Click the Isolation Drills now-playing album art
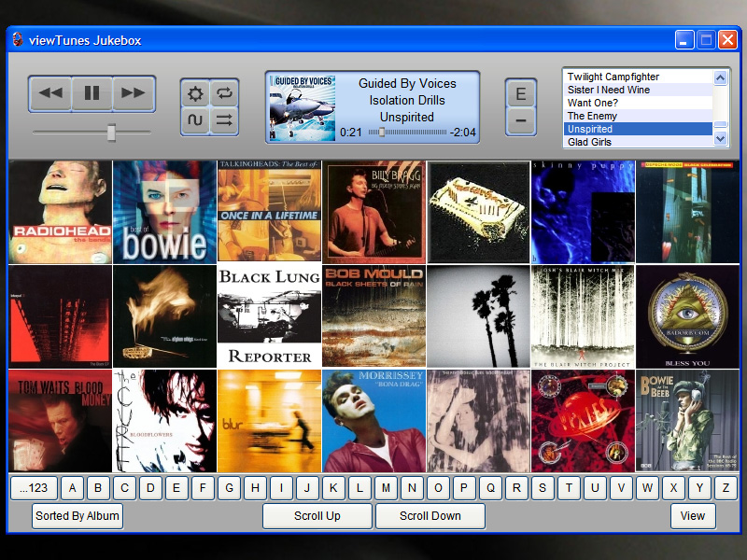Screen dimensions: 747x560 point(302,107)
